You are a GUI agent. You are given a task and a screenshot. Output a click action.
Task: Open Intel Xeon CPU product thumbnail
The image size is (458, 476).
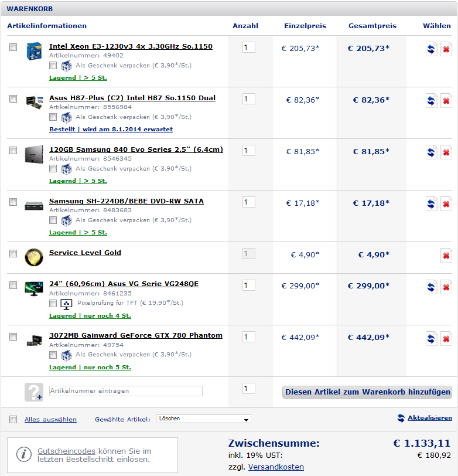pos(33,51)
